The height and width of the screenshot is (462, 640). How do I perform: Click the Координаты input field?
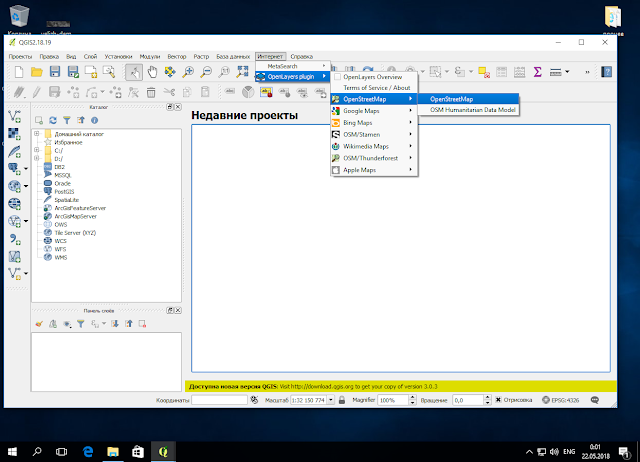coord(219,400)
